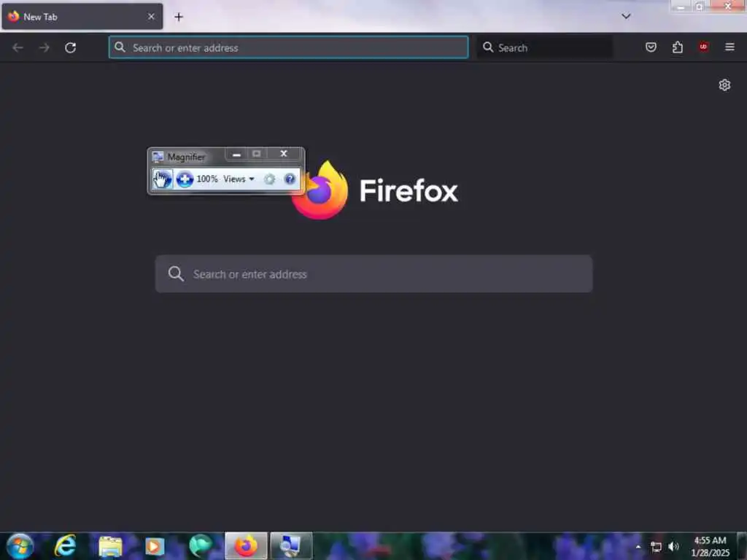The width and height of the screenshot is (747, 560).
Task: Minimize the Magnifier window
Action: [236, 154]
